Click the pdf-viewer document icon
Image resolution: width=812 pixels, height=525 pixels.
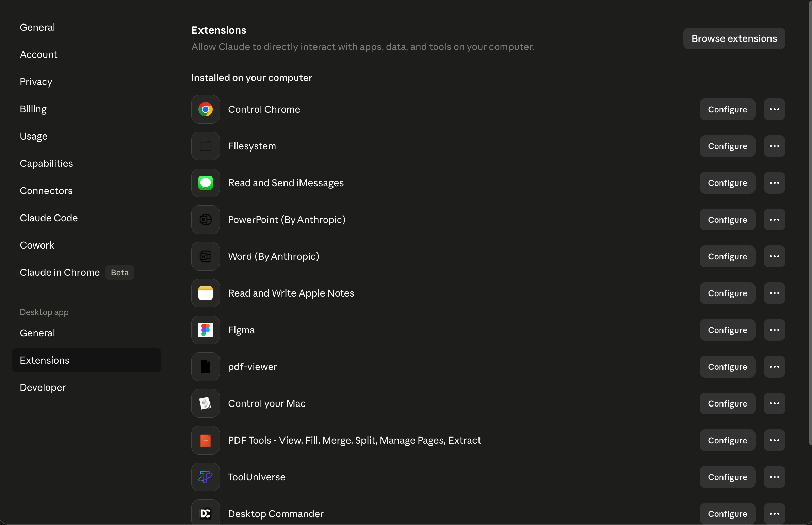click(x=206, y=367)
